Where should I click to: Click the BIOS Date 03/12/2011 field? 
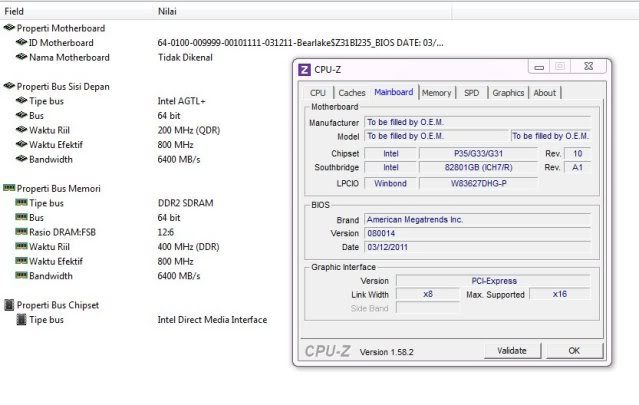[x=477, y=247]
